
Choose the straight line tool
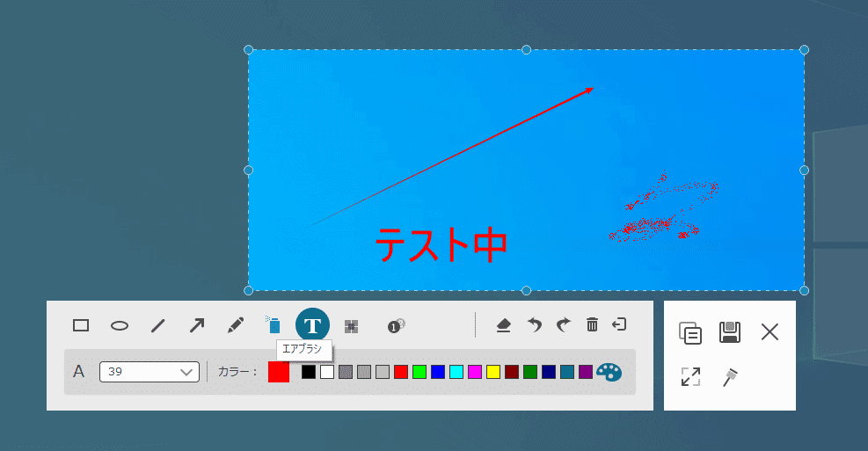pyautogui.click(x=158, y=325)
